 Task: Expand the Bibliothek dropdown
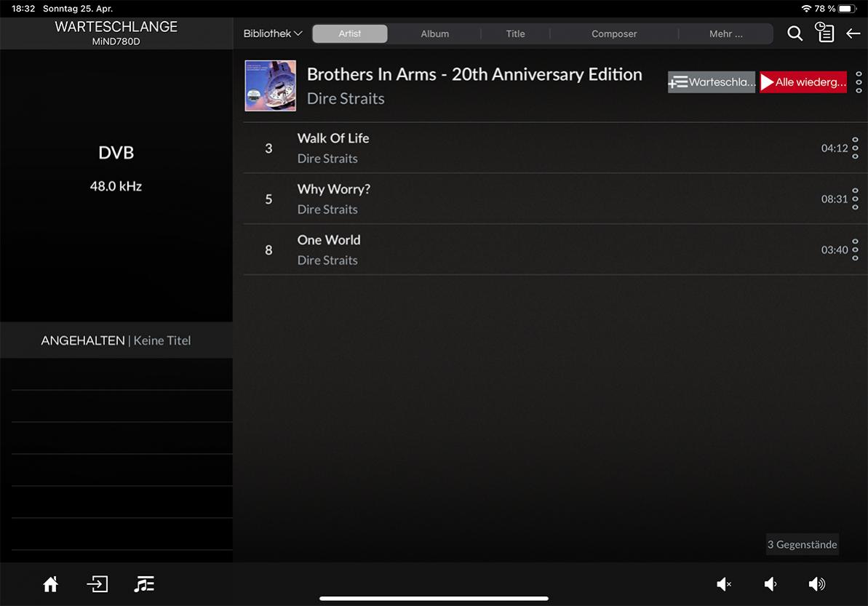[273, 33]
